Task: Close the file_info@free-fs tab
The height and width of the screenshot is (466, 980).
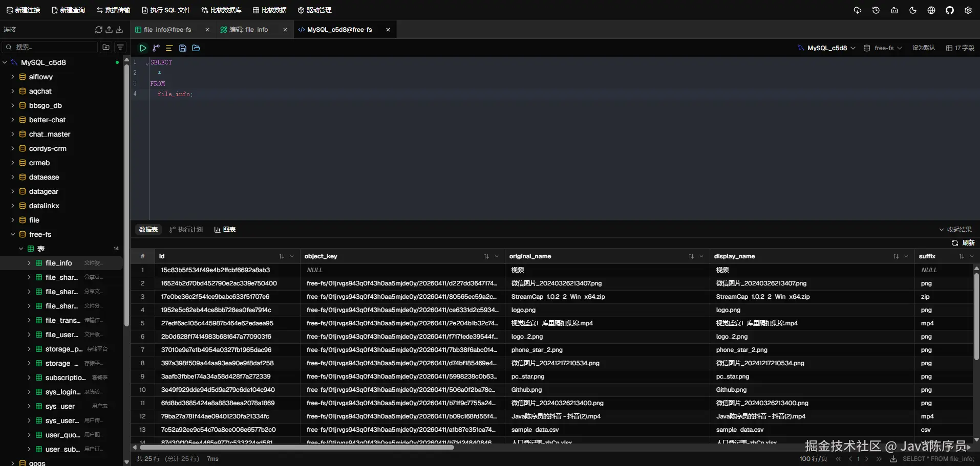Action: point(207,30)
